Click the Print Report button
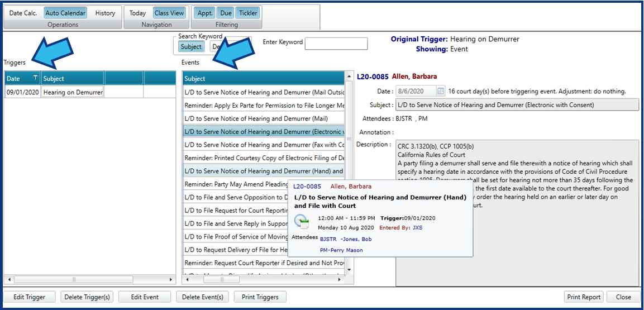The height and width of the screenshot is (310, 644). [x=584, y=297]
